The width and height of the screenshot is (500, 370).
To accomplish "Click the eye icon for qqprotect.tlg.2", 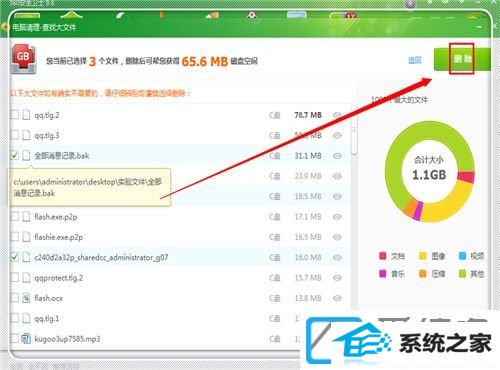I will tap(337, 278).
